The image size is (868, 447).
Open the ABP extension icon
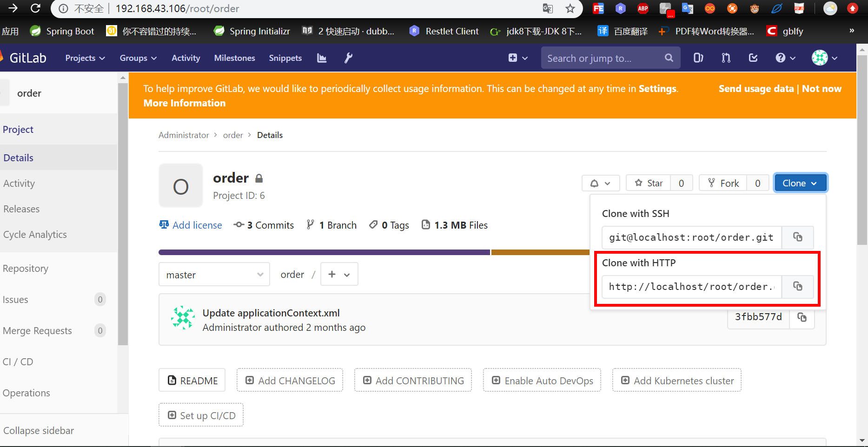point(643,8)
